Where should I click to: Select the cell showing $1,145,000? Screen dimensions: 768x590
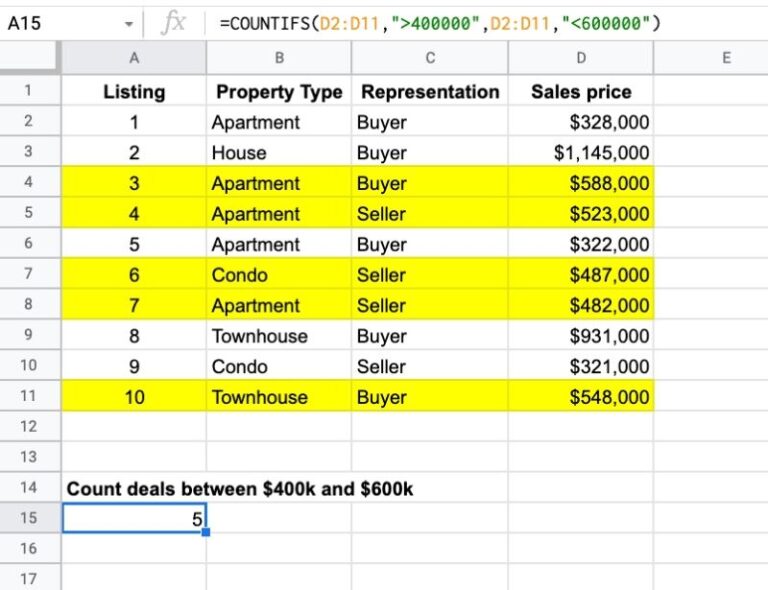(580, 153)
